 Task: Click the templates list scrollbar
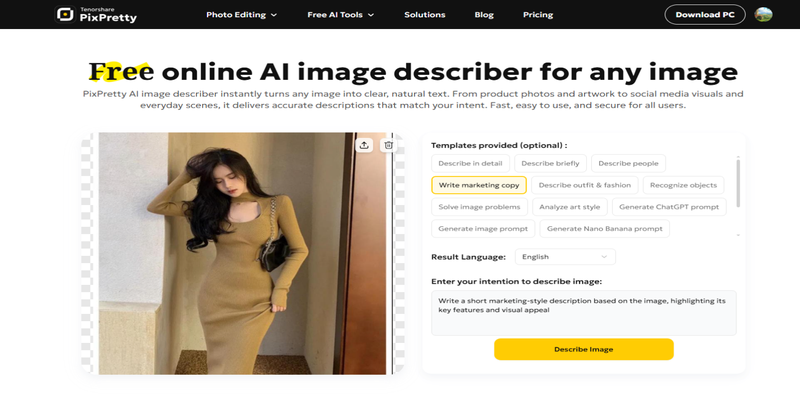[x=738, y=183]
